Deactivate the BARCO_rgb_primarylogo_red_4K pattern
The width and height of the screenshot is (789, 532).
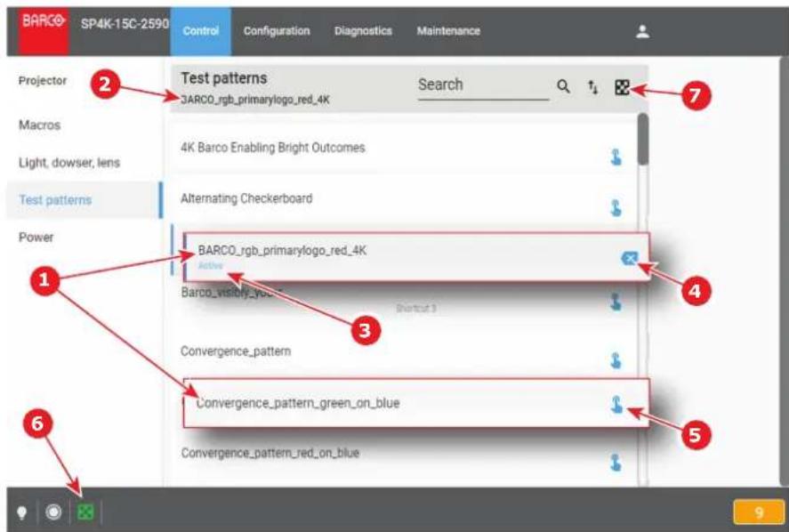coord(630,258)
